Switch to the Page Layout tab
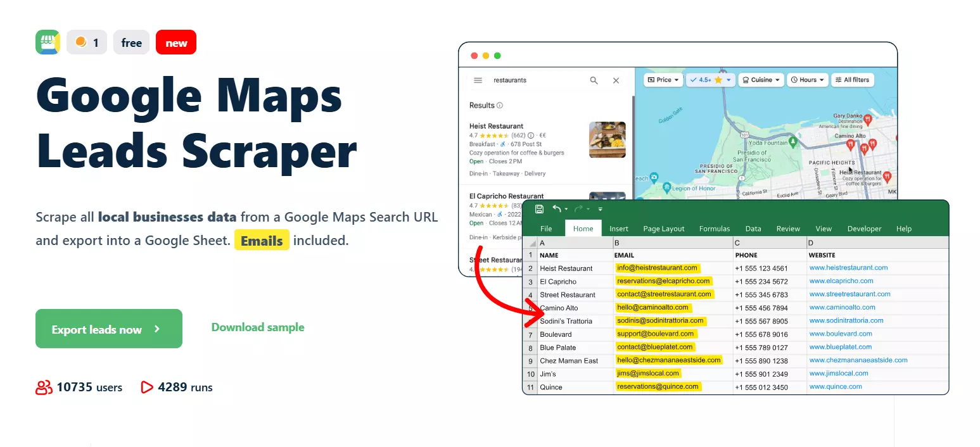 pos(664,229)
